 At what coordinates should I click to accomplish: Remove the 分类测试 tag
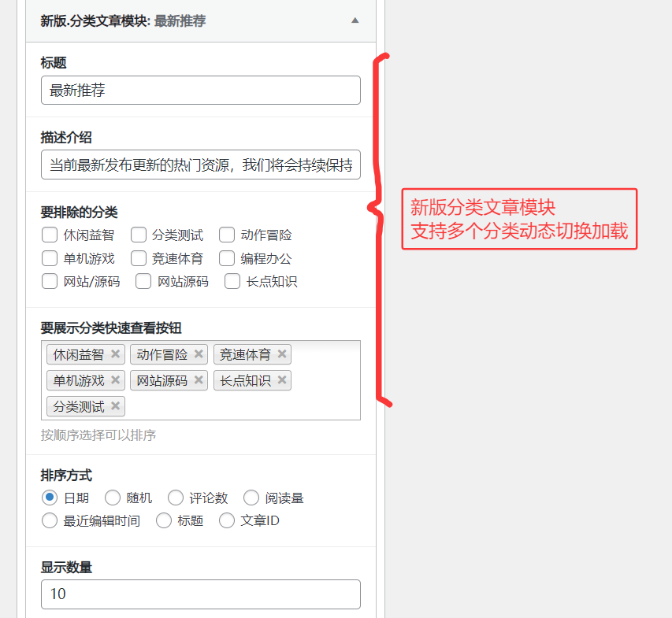tap(116, 406)
